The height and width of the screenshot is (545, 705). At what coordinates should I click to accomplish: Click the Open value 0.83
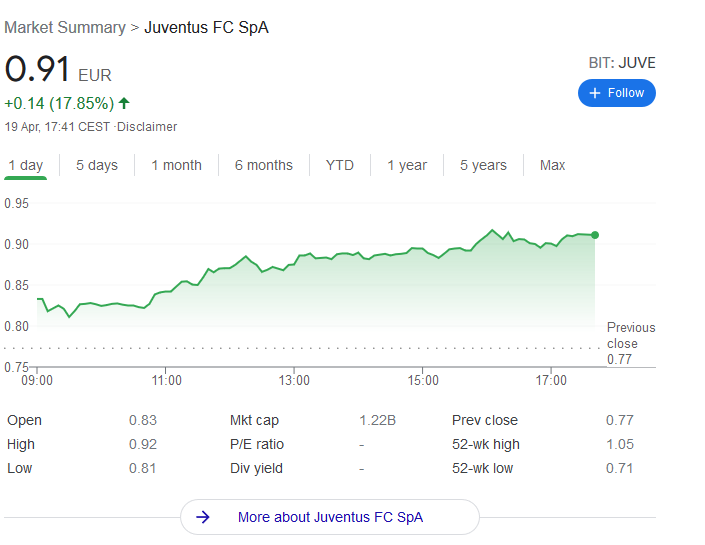click(x=143, y=420)
